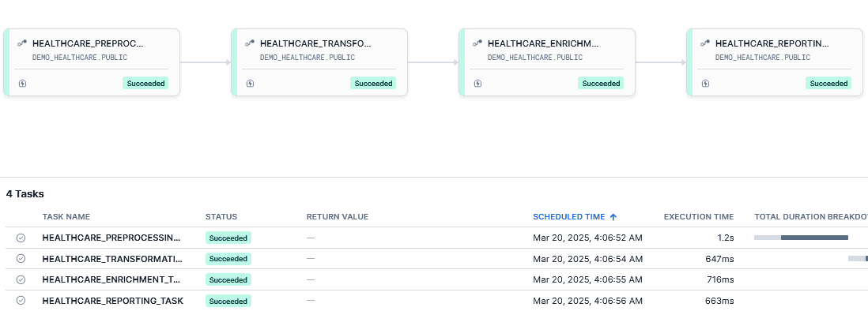This screenshot has width=868, height=311.
Task: Sort by the Scheduled Time column arrow
Action: [613, 216]
